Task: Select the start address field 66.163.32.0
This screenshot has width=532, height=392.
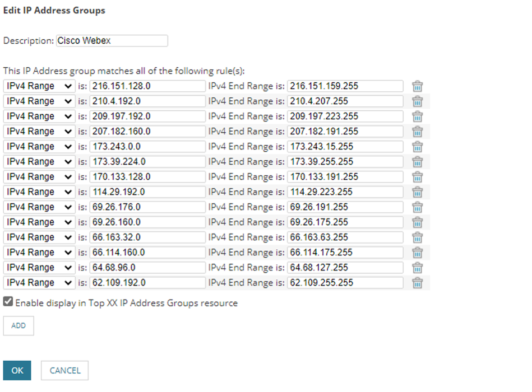Action: [x=147, y=237]
